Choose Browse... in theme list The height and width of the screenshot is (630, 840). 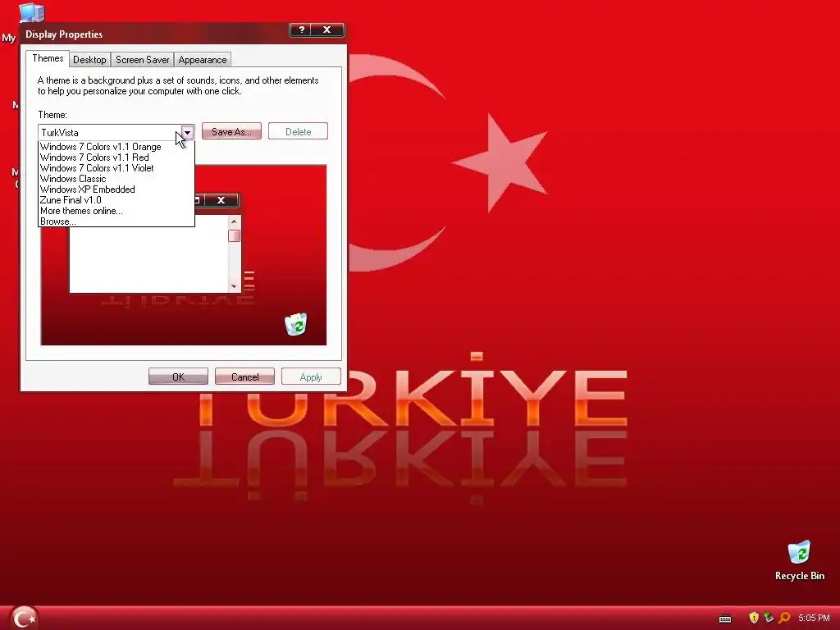(x=116, y=221)
